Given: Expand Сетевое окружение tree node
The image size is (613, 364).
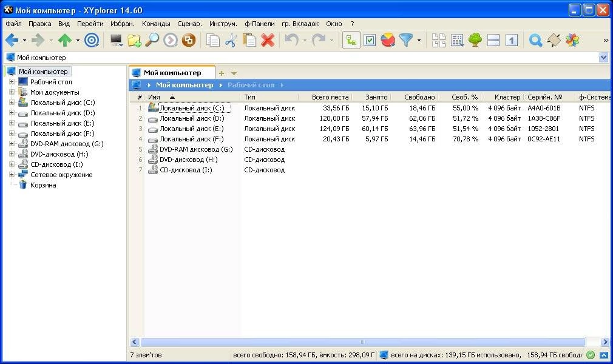Looking at the screenshot, I should [12, 174].
